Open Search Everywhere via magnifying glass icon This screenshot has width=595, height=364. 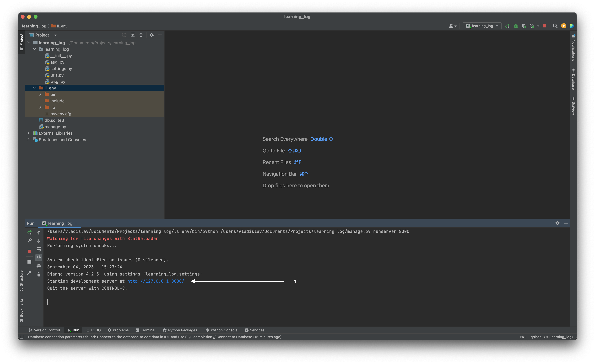(555, 26)
